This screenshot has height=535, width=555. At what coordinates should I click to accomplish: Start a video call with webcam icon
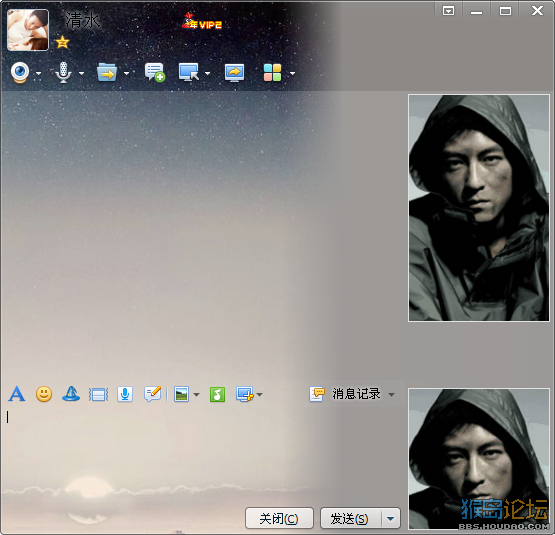coord(20,73)
